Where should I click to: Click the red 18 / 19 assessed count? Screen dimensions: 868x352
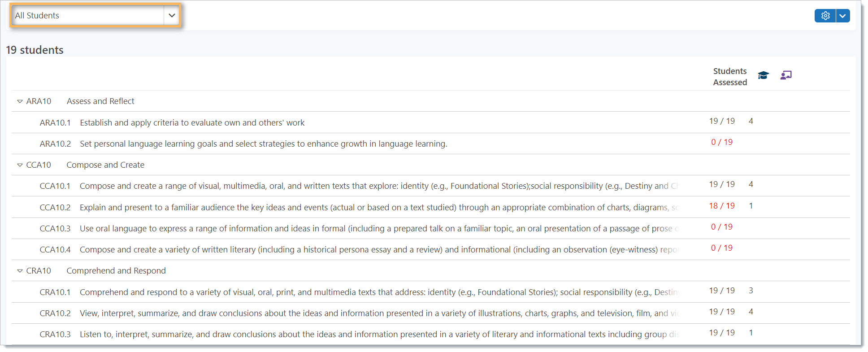[722, 206]
